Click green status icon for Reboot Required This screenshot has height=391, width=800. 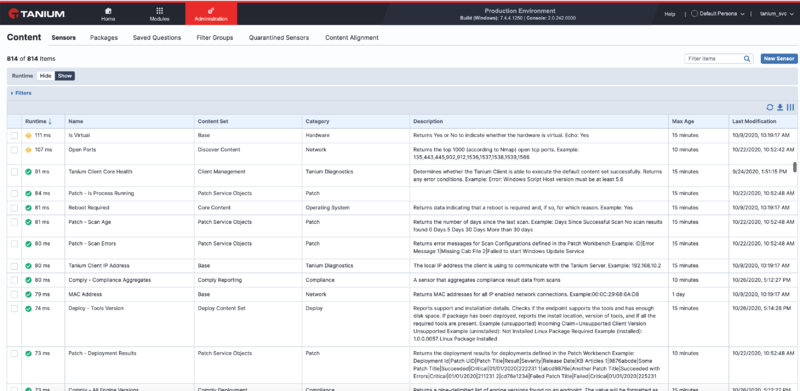(x=29, y=208)
